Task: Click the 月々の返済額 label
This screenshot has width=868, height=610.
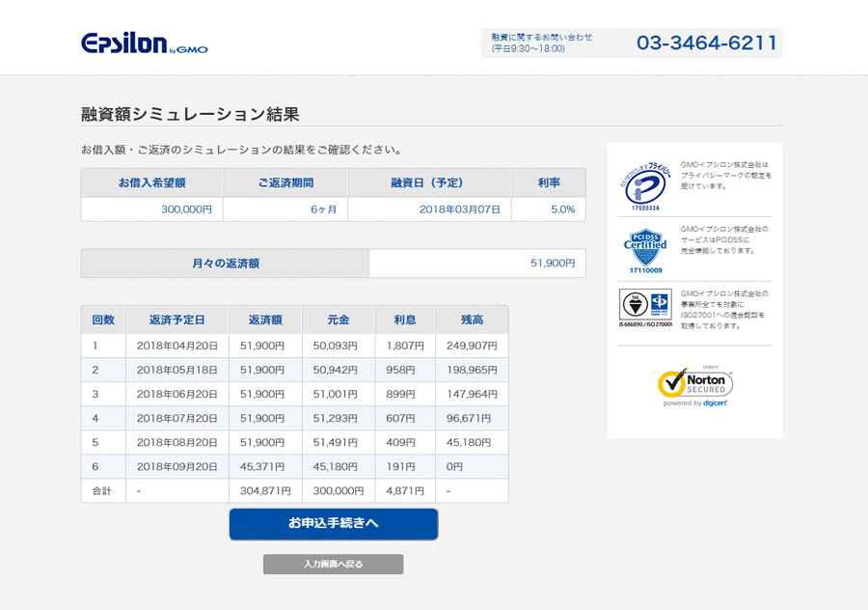Action: pos(226,263)
